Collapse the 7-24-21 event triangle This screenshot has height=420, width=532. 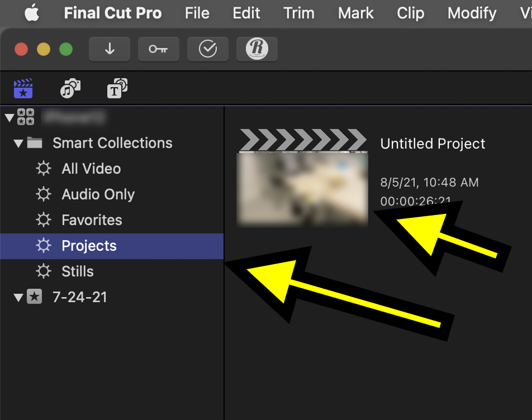click(x=18, y=298)
